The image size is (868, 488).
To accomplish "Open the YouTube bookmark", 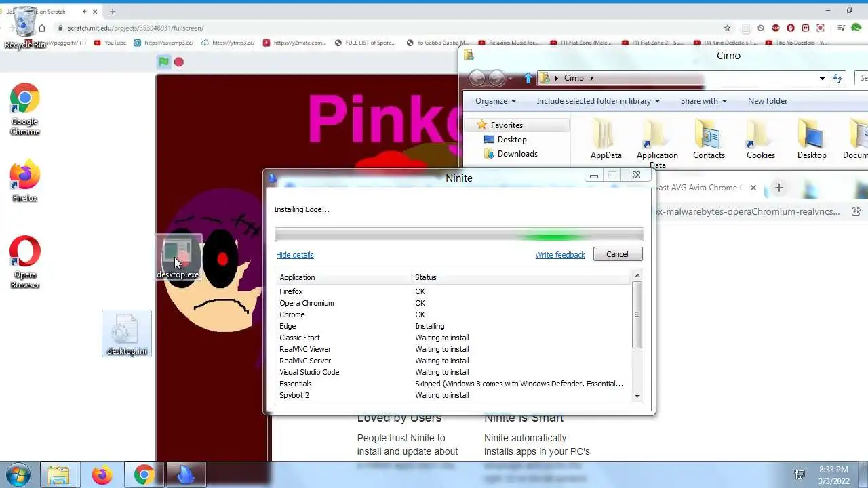I will 110,43.
